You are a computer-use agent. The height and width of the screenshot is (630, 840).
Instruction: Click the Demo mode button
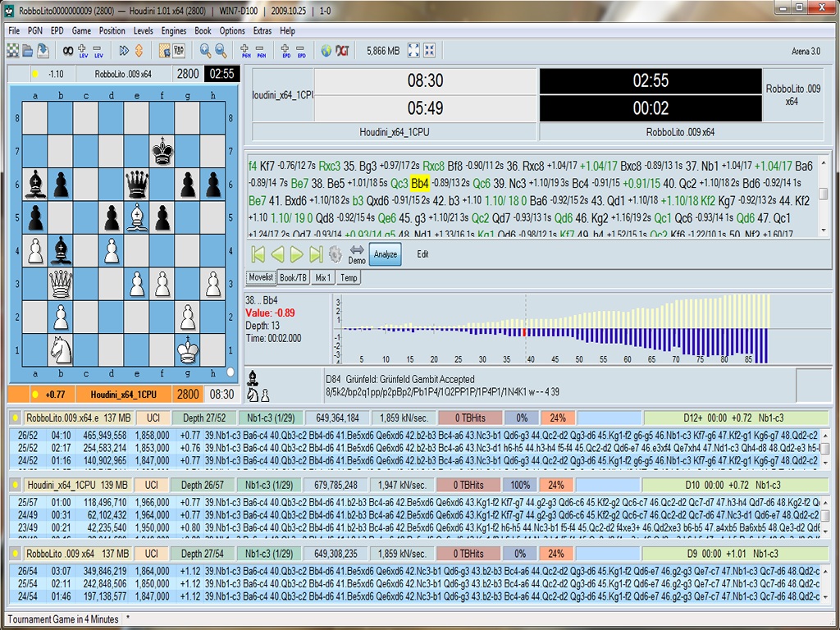pyautogui.click(x=357, y=254)
